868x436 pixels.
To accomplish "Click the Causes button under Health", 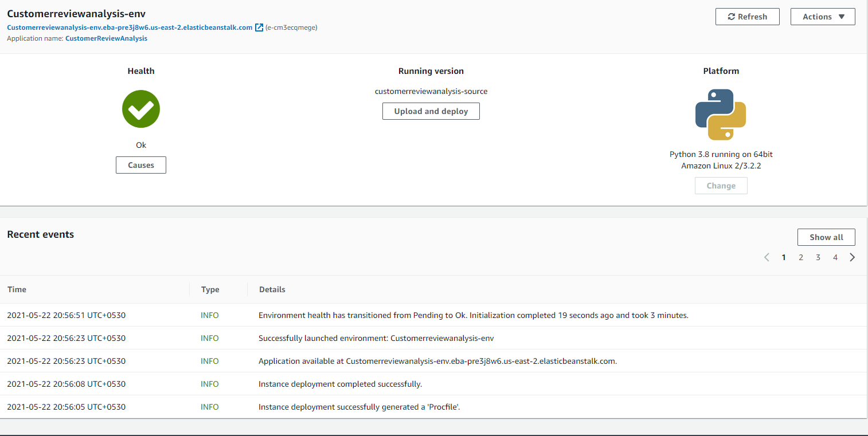I will pos(141,165).
